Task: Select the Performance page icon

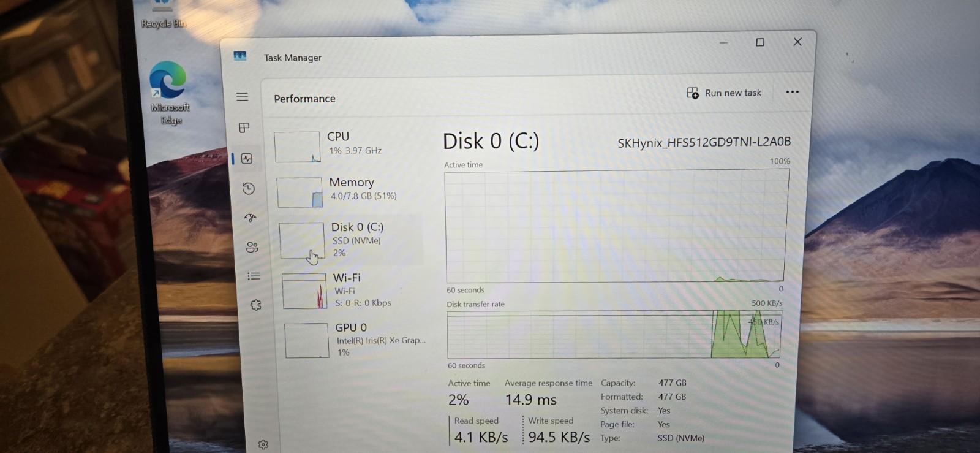Action: [x=246, y=159]
